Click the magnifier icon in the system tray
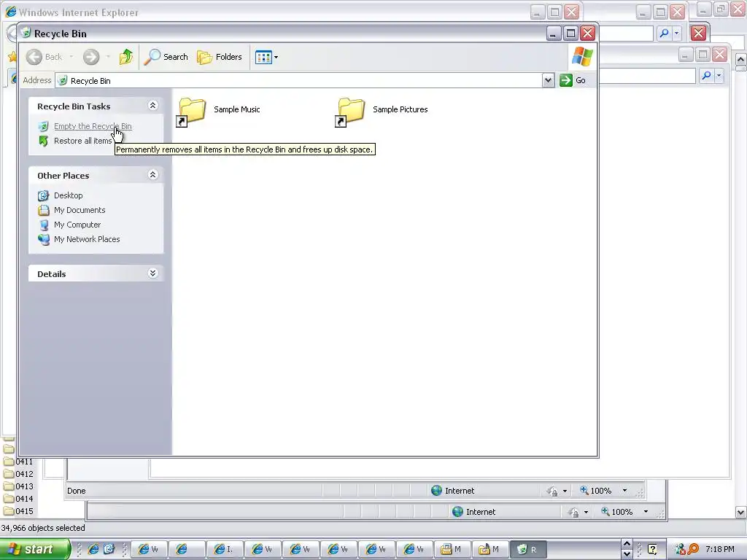Viewport: 747px width, 560px height. [693, 549]
